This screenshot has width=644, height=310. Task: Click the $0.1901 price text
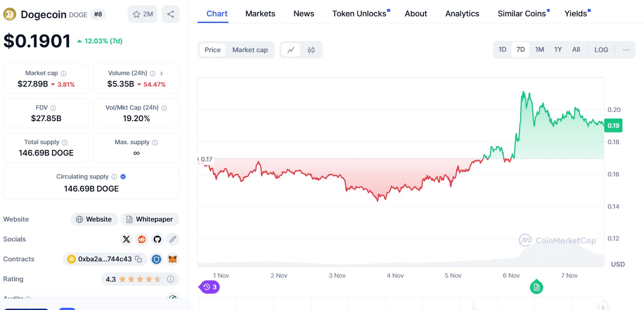point(37,41)
